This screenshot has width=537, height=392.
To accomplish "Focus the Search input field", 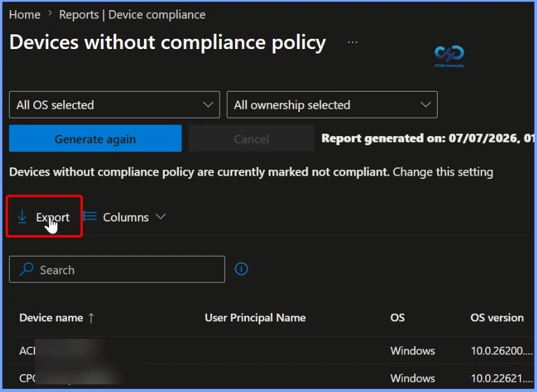I will [x=117, y=269].
